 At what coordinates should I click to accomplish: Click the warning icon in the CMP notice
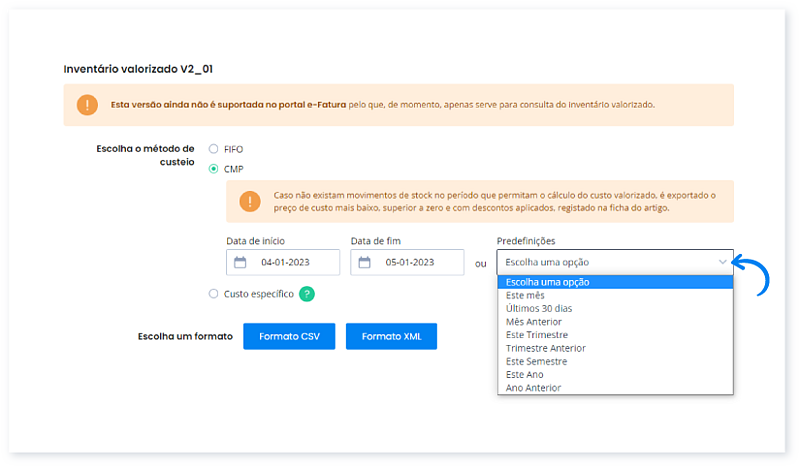pos(249,201)
